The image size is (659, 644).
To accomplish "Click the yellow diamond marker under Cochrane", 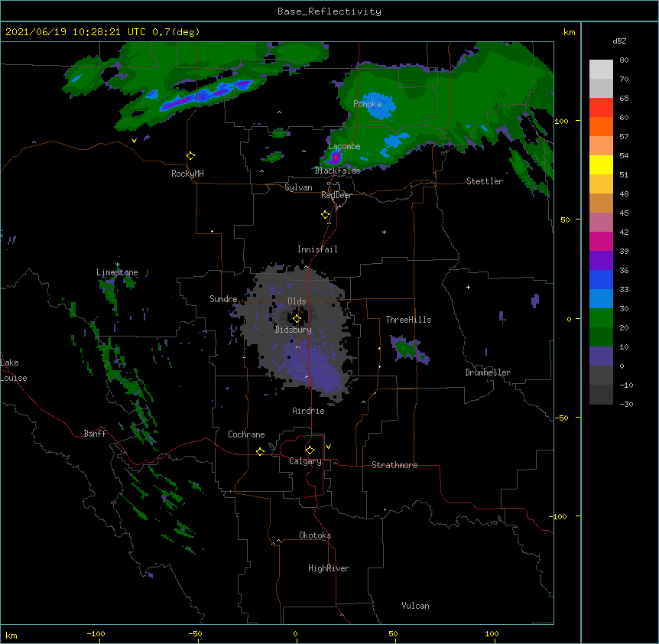I will pyautogui.click(x=260, y=451).
